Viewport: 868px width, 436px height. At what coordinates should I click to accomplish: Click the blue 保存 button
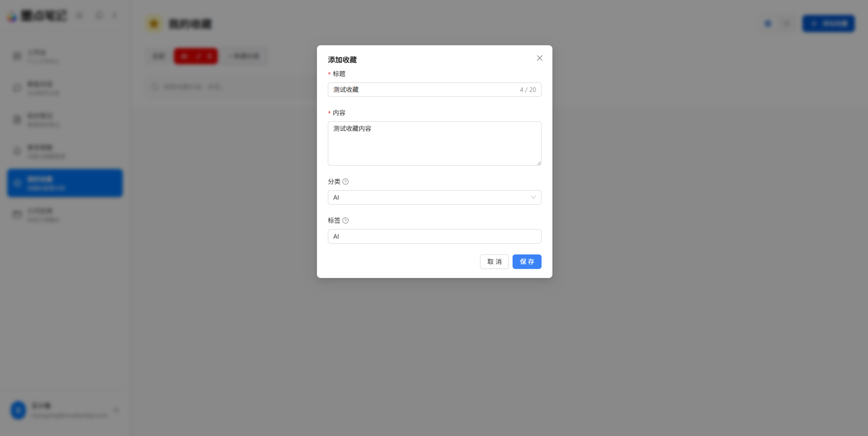[x=527, y=262]
